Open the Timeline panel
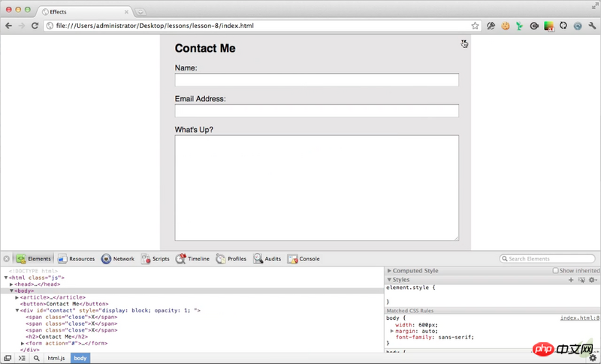 pos(192,259)
